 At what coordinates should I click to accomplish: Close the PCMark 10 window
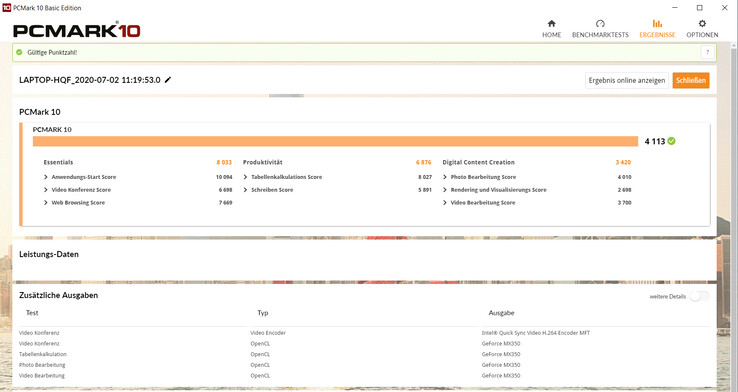click(724, 8)
